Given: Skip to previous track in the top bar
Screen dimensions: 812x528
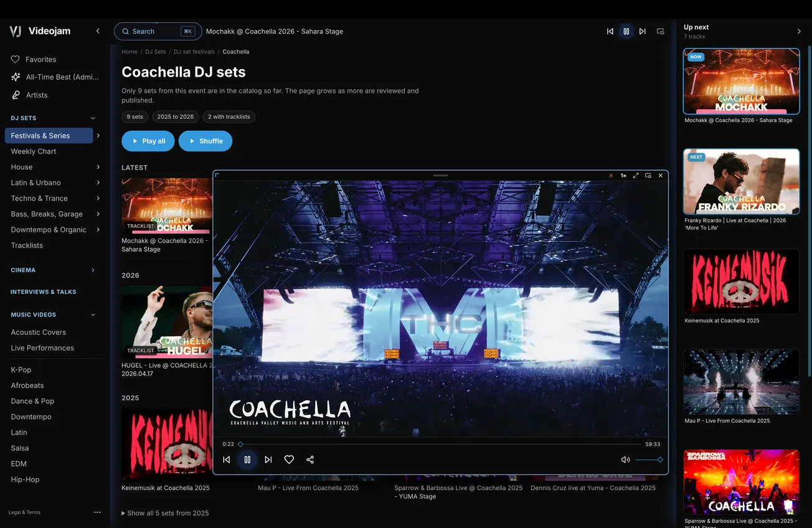Looking at the screenshot, I should [610, 31].
